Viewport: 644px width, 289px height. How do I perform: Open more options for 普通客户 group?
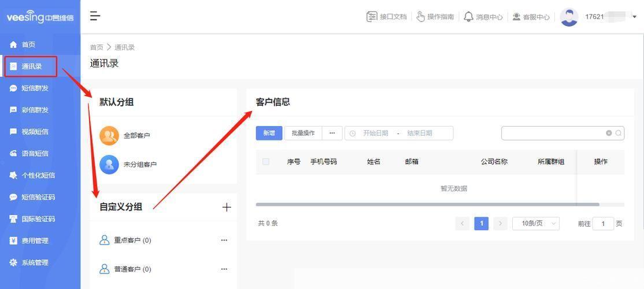(x=224, y=269)
